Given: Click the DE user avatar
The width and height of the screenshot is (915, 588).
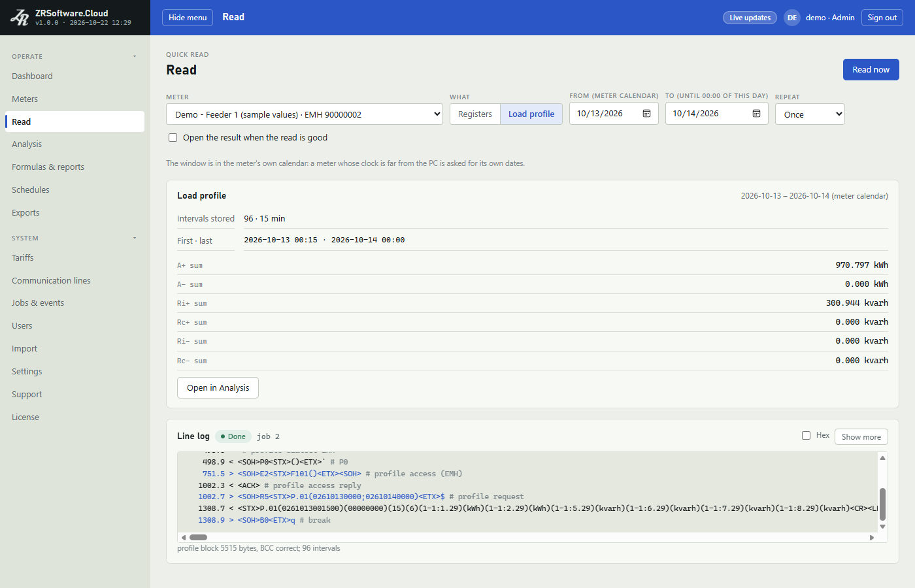Looking at the screenshot, I should coord(792,18).
